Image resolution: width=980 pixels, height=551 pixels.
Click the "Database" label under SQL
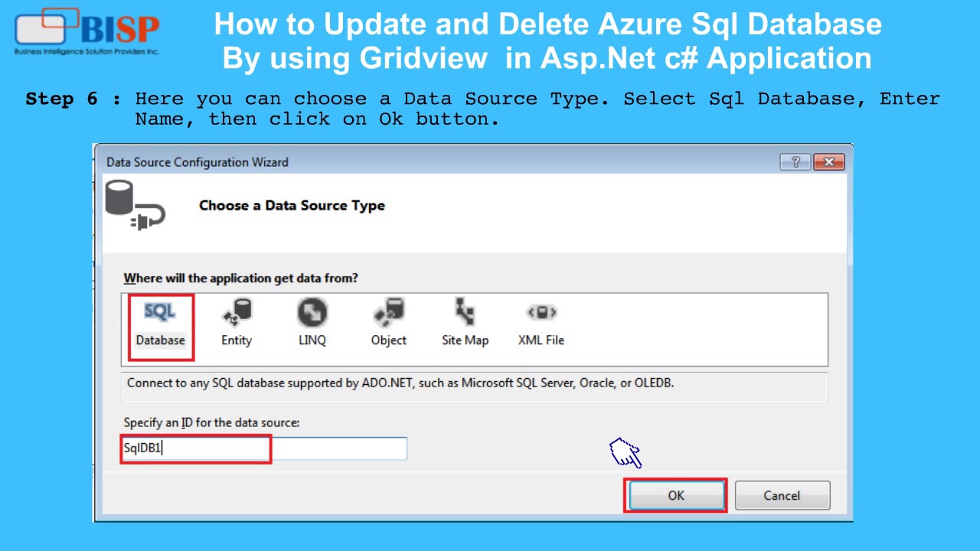coord(160,341)
